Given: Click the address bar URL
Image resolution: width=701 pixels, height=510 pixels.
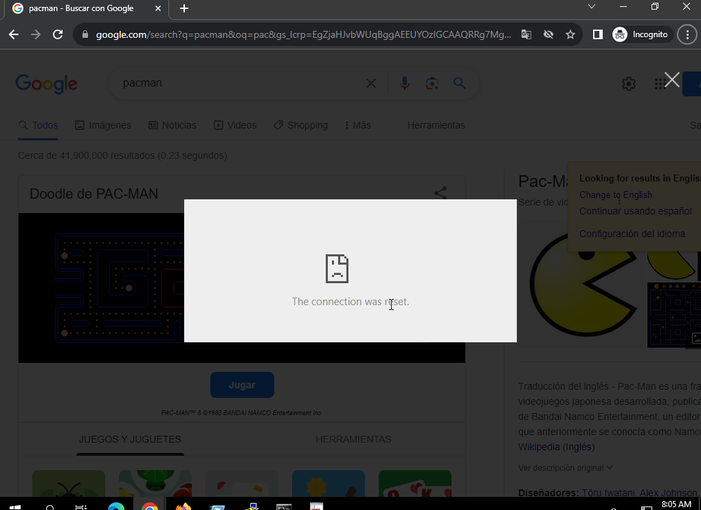Looking at the screenshot, I should click(x=303, y=34).
